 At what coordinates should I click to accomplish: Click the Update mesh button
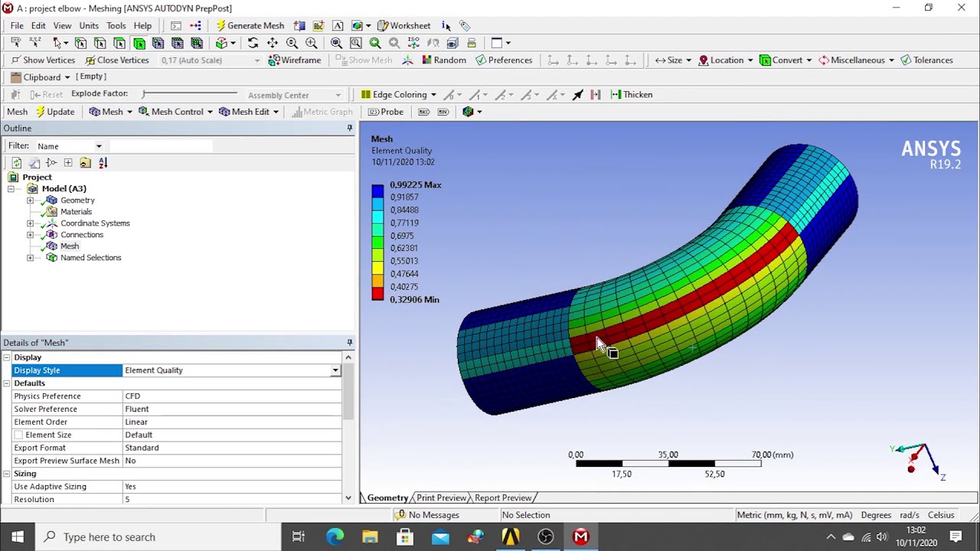54,112
